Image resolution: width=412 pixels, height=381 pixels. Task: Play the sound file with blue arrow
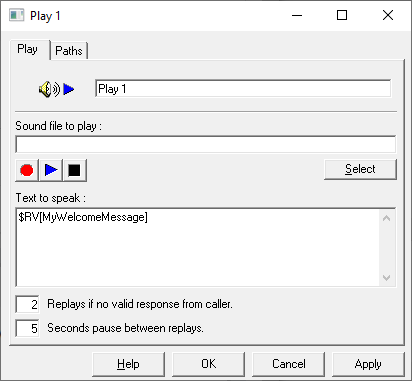coord(51,170)
